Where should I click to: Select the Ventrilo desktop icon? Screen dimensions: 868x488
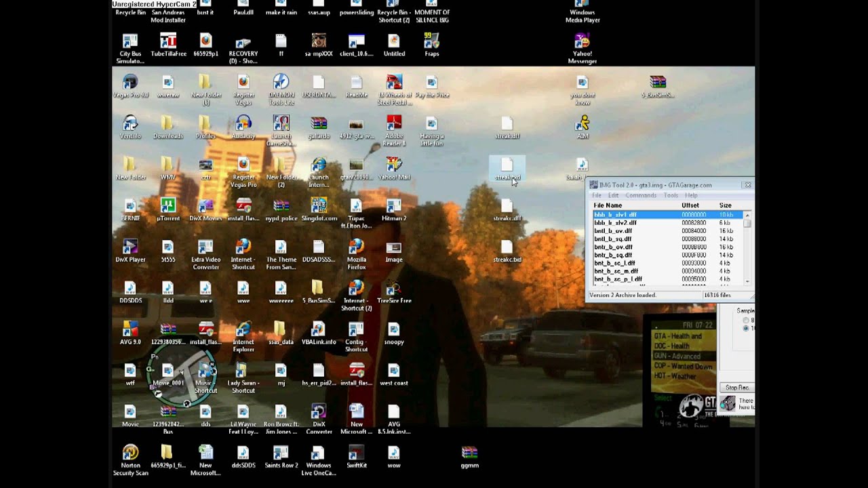(130, 127)
